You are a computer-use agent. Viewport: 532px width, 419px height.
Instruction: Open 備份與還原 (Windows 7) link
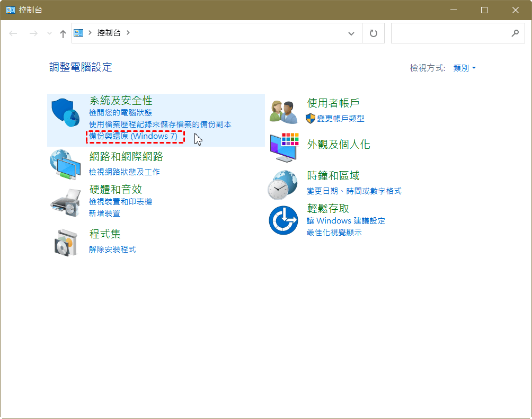click(133, 136)
